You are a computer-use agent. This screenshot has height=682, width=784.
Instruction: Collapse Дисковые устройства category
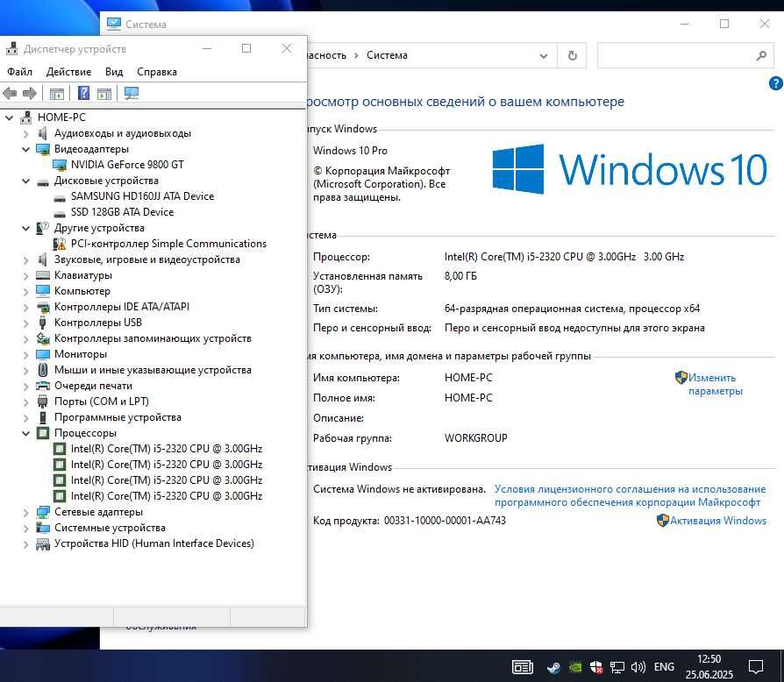[25, 181]
